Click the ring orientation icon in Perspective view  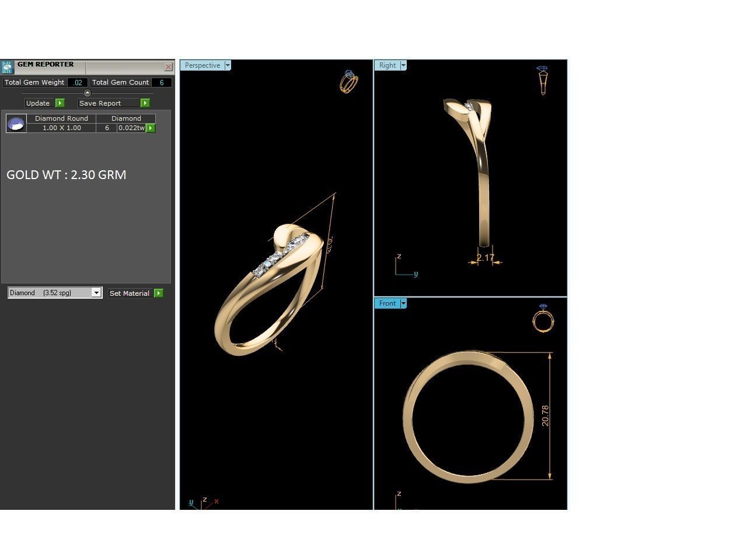(x=348, y=82)
